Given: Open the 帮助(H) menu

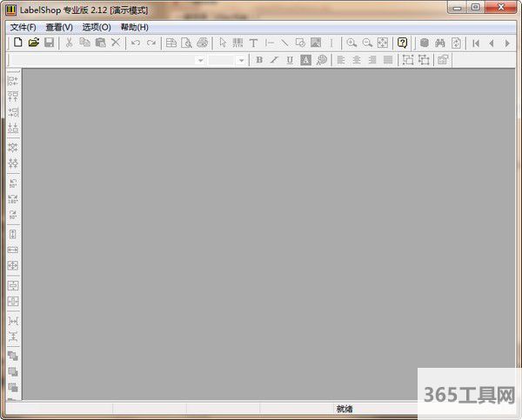Looking at the screenshot, I should pos(134,27).
